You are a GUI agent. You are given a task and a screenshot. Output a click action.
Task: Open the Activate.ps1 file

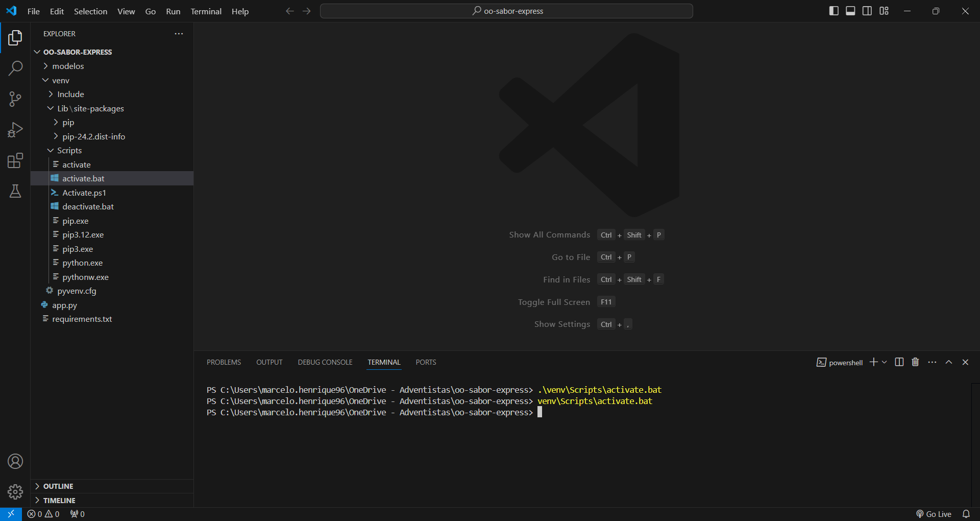point(112,193)
